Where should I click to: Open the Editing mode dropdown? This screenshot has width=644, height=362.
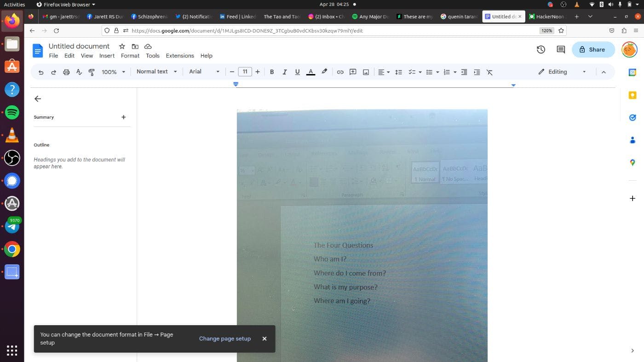point(562,72)
